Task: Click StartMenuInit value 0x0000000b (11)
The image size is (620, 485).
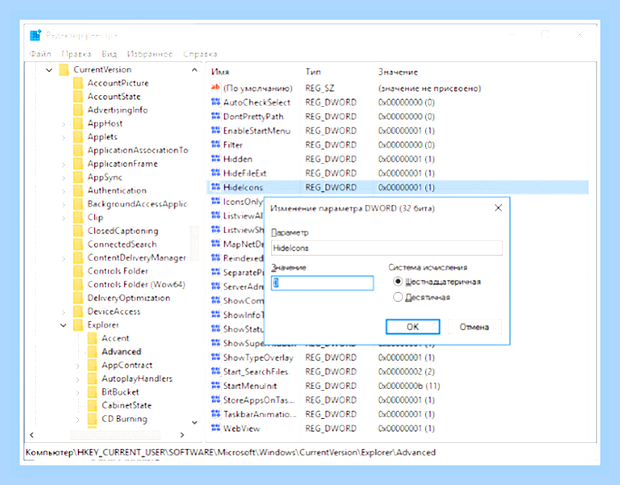Action: [x=409, y=386]
